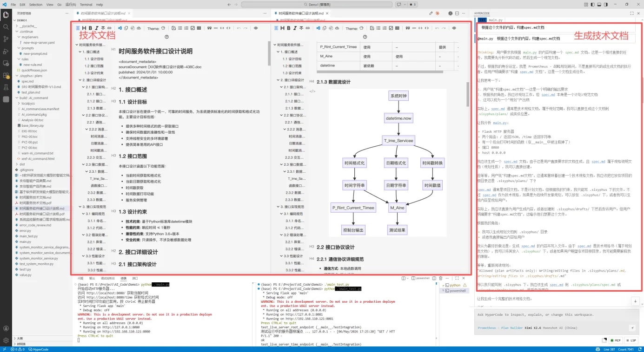Viewport: 644px width, 352px height.
Task: Click the scroll-to-bottom arrow in the chat
Action: click(636, 301)
